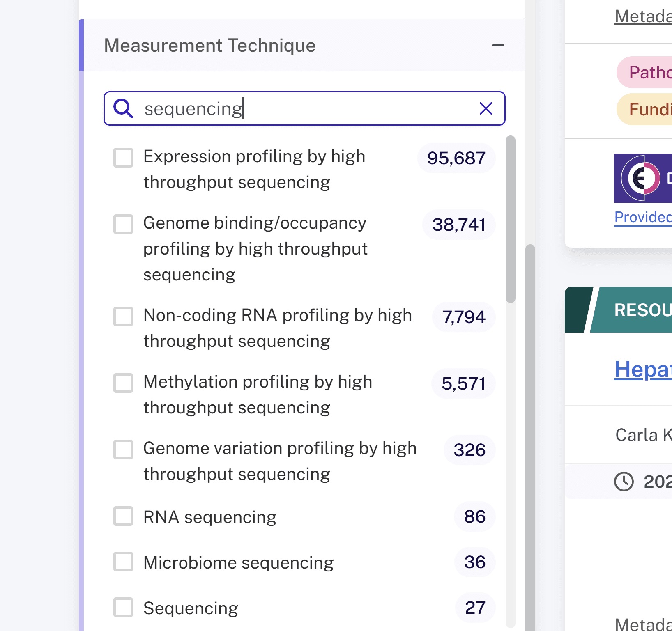The image size is (672, 631).
Task: Open the Hepat result title link
Action: 643,369
